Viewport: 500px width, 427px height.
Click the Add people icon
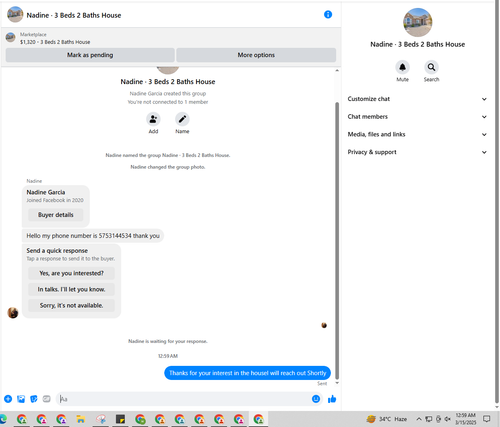(153, 119)
